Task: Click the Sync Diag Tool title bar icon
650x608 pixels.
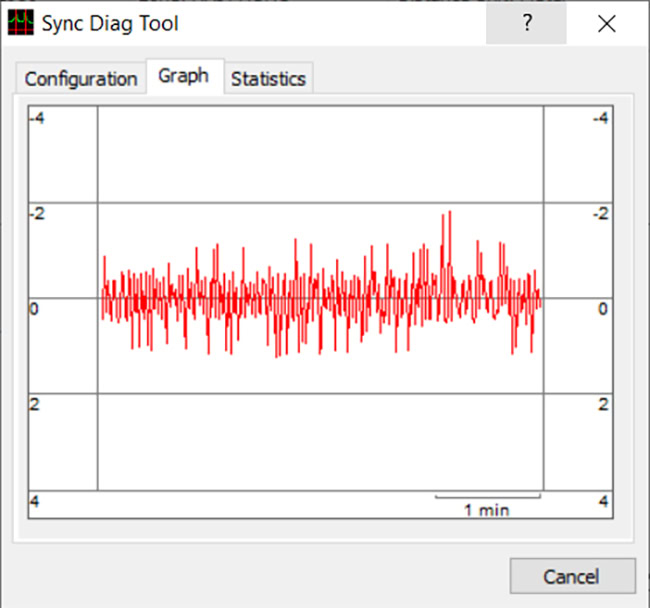Action: click(21, 23)
